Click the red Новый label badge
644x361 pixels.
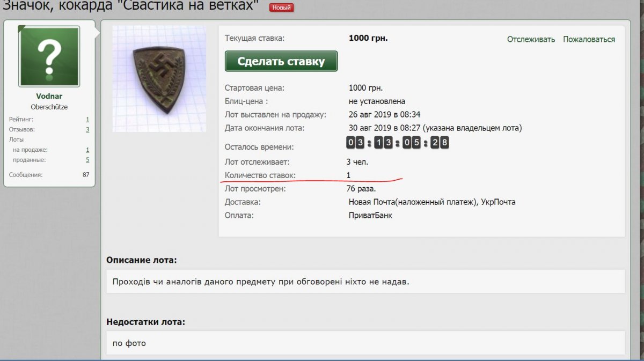click(281, 8)
